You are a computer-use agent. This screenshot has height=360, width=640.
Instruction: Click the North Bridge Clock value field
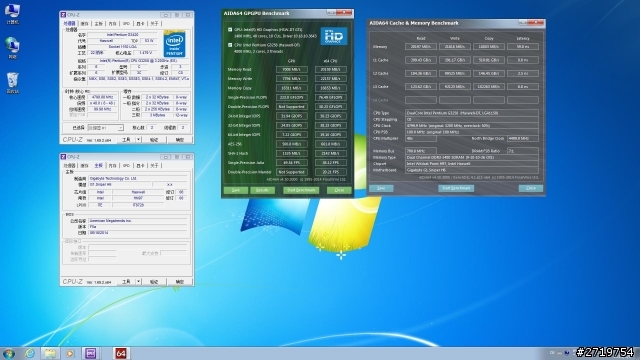pyautogui.click(x=523, y=138)
